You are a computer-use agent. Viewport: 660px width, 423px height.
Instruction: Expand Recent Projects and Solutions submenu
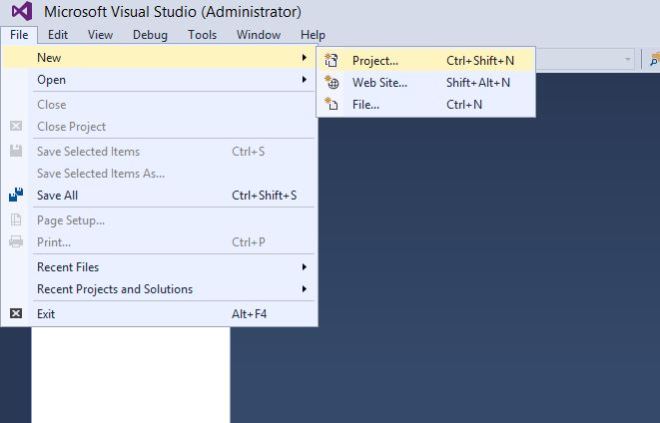click(x=304, y=289)
